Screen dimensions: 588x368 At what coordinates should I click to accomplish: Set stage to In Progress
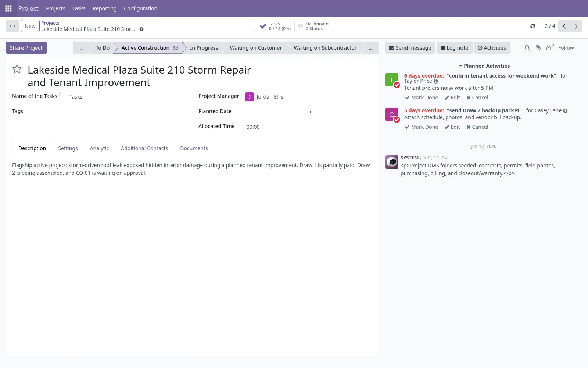click(204, 48)
